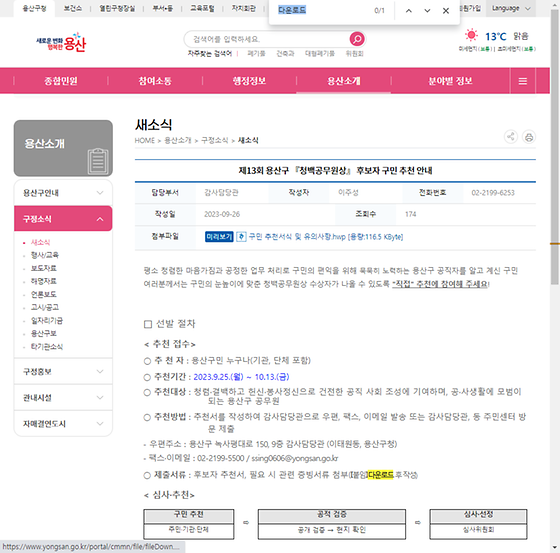Click frequent search term 건축과
Screen dimensions: 560x553
coord(285,54)
